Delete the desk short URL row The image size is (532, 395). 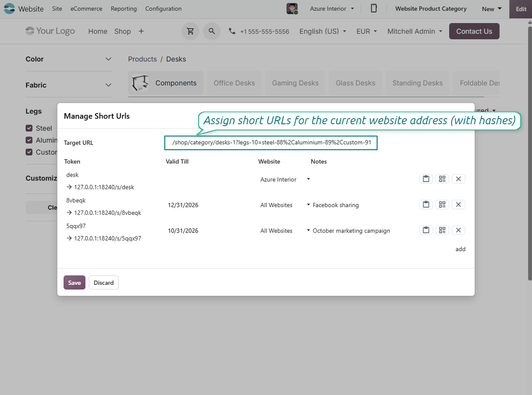(x=459, y=179)
